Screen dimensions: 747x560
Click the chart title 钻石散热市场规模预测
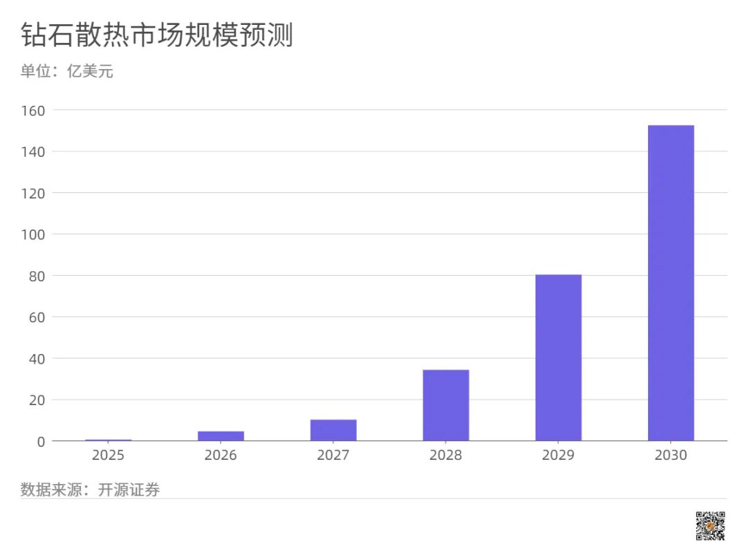pos(157,35)
